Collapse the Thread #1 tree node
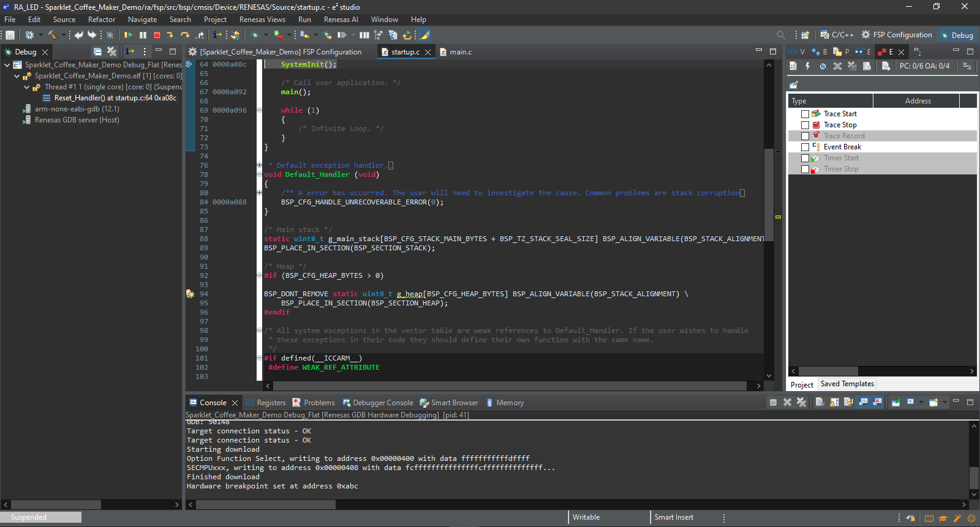Screen dimensions: 980x527 tap(27, 87)
